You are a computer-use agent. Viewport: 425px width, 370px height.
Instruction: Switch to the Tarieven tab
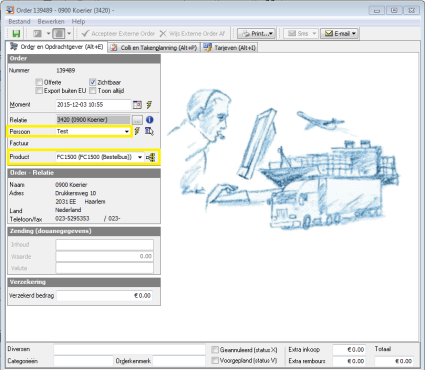[x=230, y=48]
